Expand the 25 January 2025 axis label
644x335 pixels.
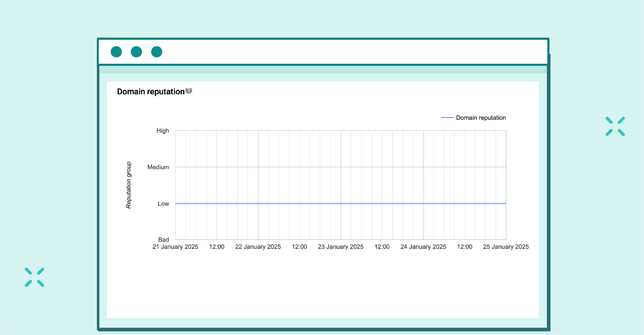click(505, 247)
